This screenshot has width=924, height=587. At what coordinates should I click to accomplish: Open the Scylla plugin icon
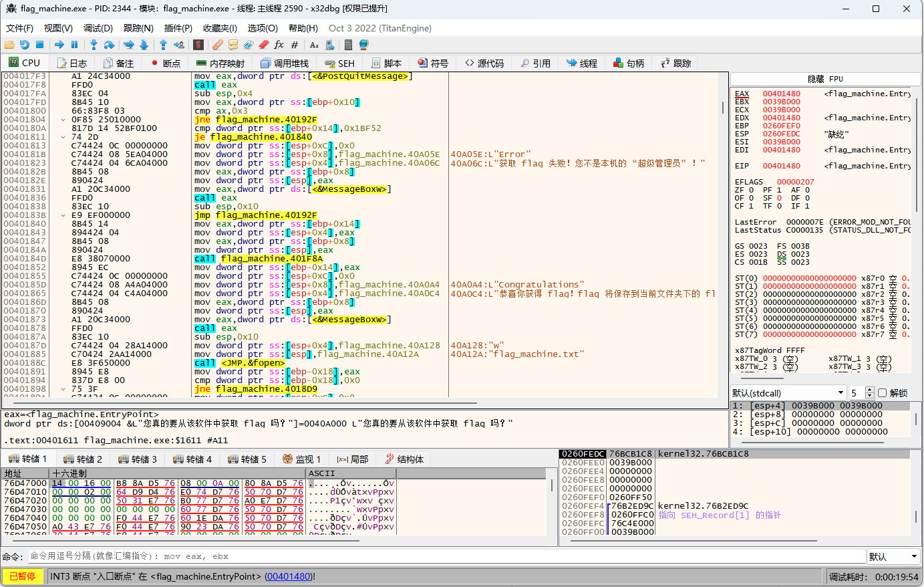(198, 45)
